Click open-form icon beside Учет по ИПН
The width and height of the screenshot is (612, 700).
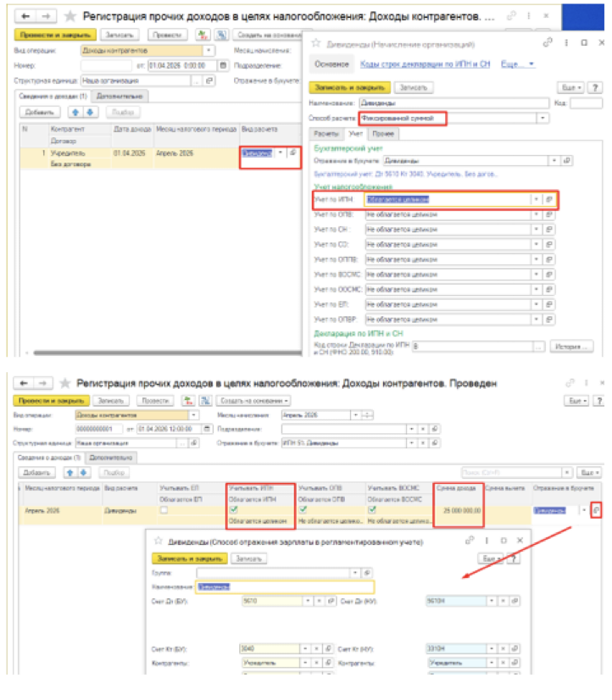click(548, 199)
